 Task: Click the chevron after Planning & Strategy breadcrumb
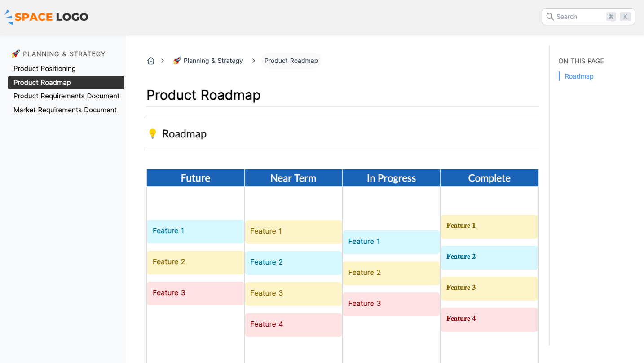(253, 60)
